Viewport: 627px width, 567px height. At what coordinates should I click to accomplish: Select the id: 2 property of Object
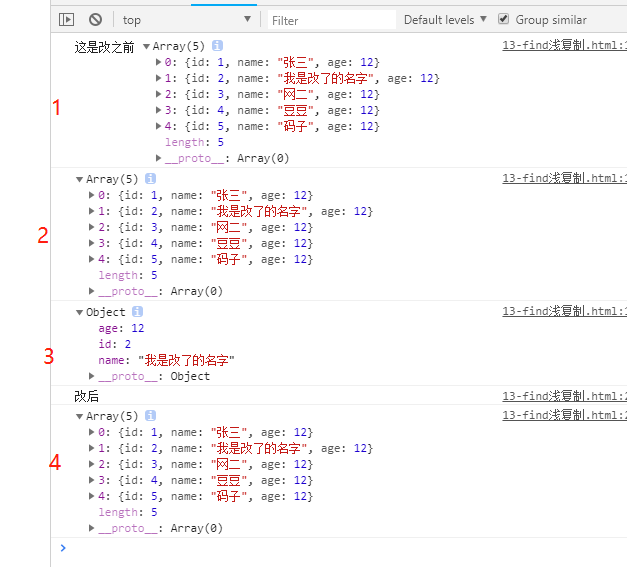click(x=115, y=344)
